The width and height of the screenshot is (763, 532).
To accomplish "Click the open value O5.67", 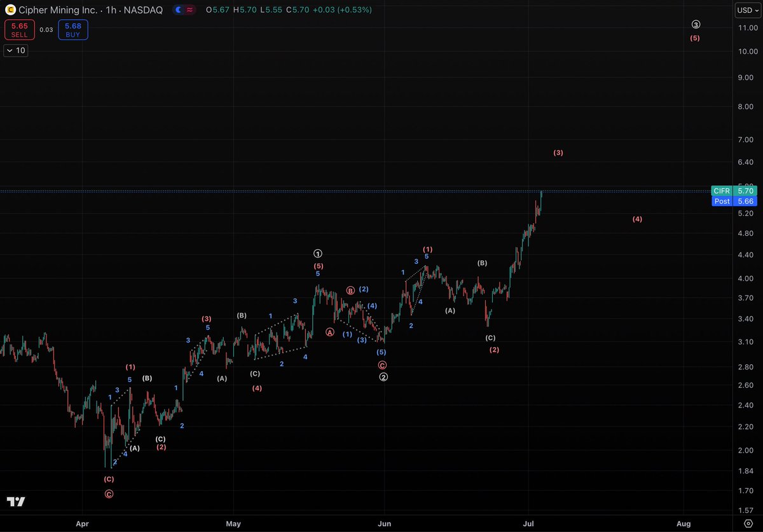I will [217, 10].
